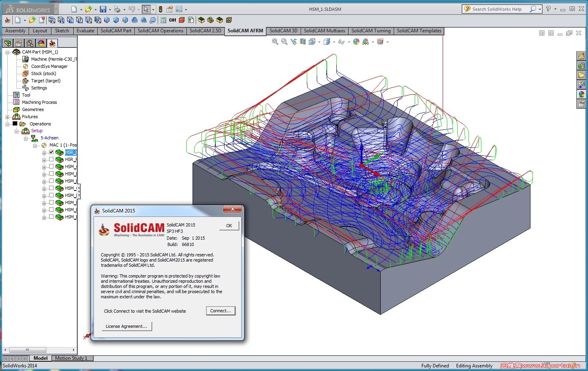The height and width of the screenshot is (371, 588).
Task: Collapse the Operations tree node
Action: click(7, 124)
